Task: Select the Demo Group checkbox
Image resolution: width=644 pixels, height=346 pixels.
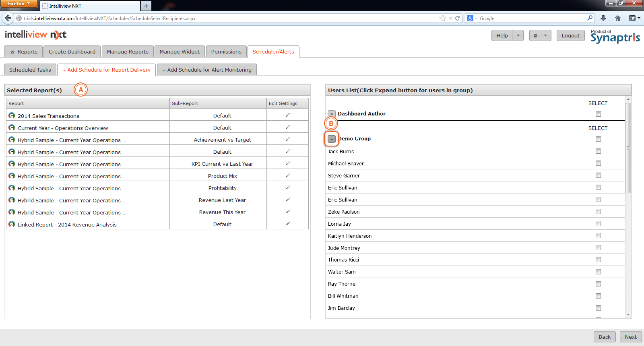Action: [598, 139]
